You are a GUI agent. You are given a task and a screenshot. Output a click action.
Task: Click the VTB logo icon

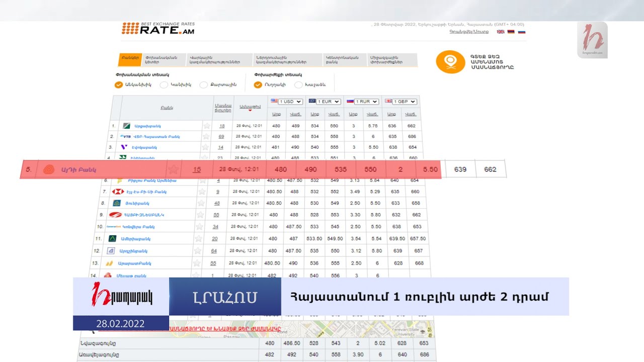click(x=125, y=136)
